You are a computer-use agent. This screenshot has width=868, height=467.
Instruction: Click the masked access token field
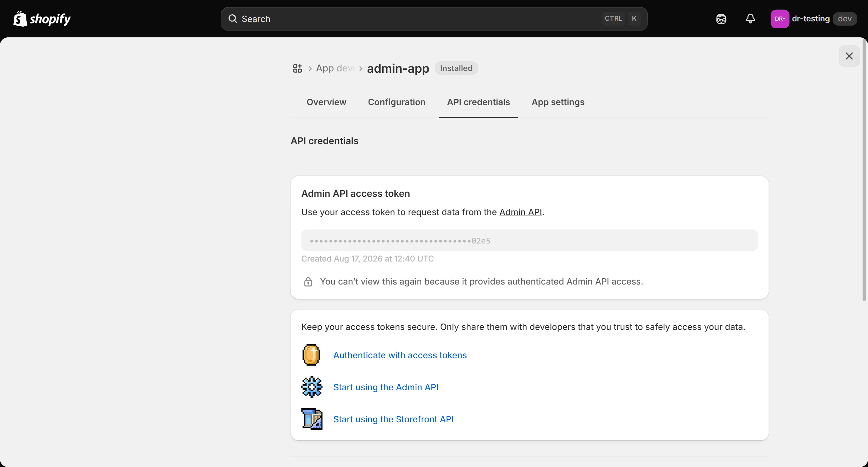(x=529, y=241)
